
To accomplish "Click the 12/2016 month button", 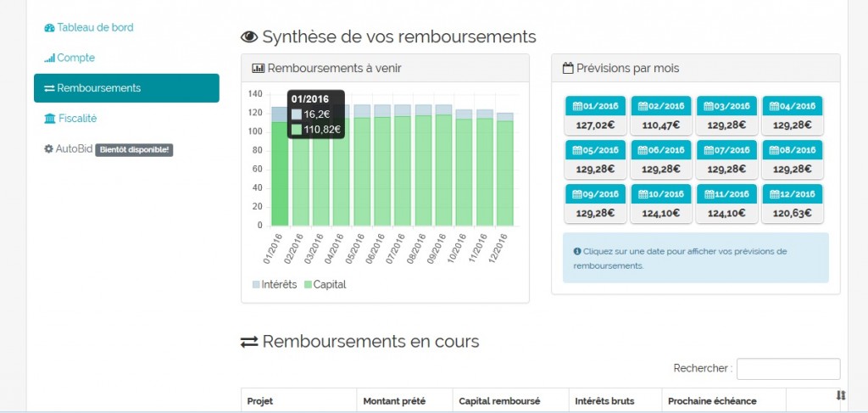I will (x=793, y=204).
